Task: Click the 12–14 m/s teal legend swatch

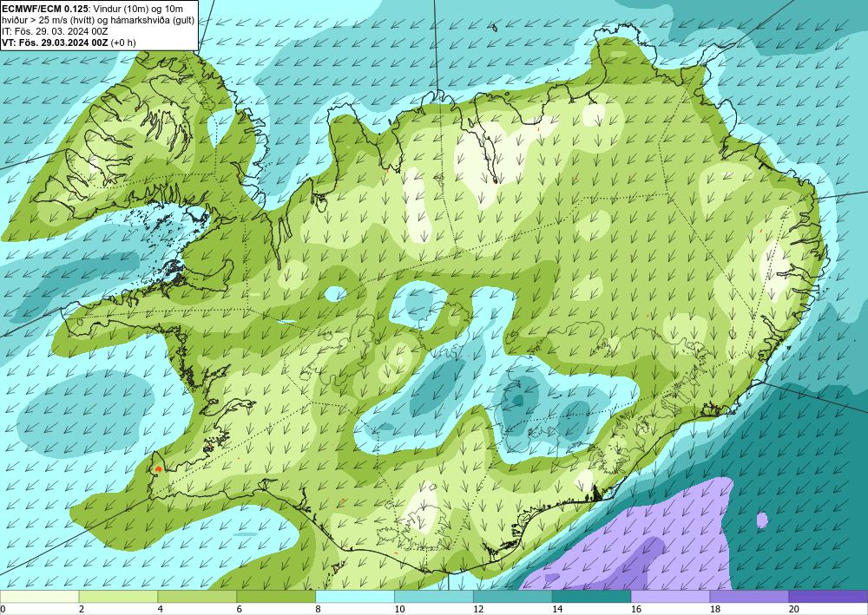Action: (x=513, y=597)
